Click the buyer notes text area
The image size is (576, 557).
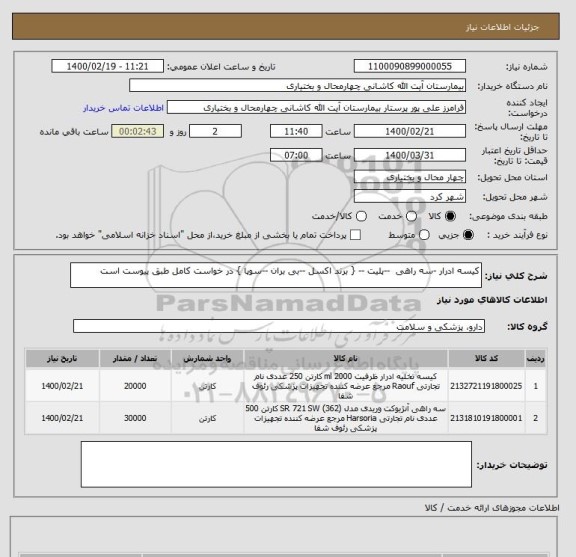coord(276,465)
